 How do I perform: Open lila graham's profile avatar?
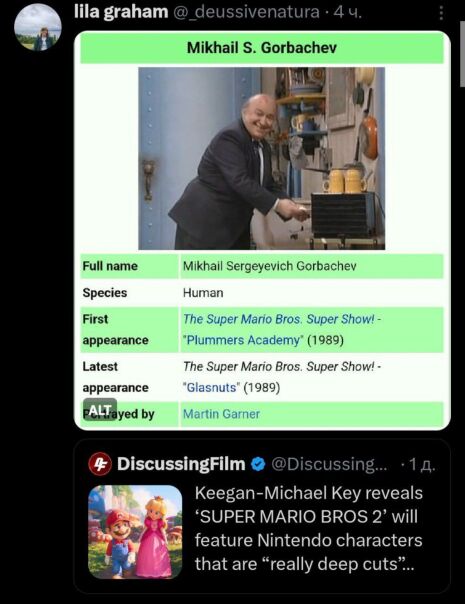pos(38,28)
